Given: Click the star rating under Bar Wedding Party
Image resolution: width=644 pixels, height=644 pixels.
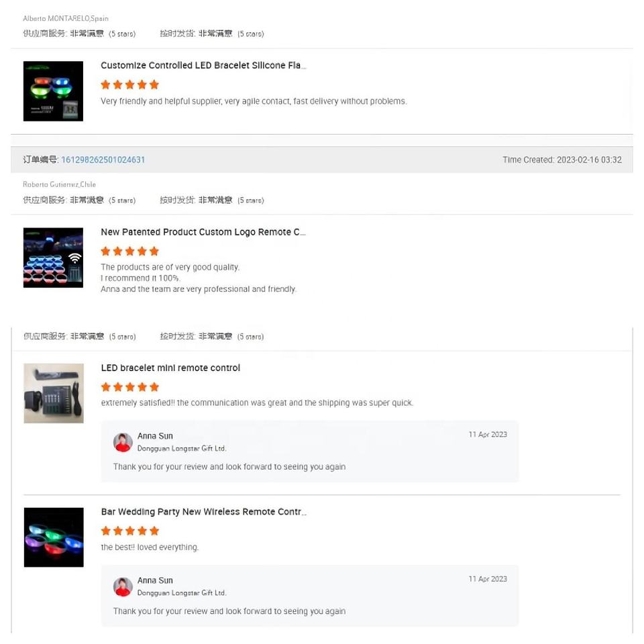Looking at the screenshot, I should pyautogui.click(x=129, y=531).
